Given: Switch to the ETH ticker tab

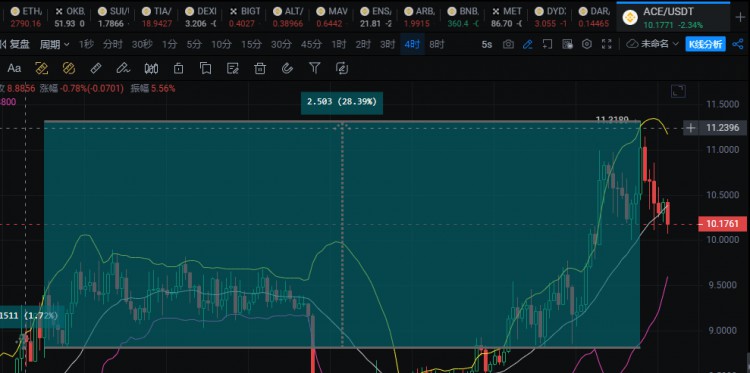Looking at the screenshot, I should point(26,17).
